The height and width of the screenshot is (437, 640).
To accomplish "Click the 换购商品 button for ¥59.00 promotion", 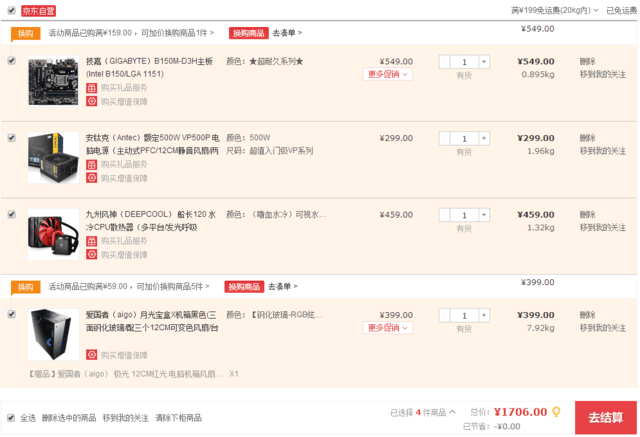I will tap(244, 287).
